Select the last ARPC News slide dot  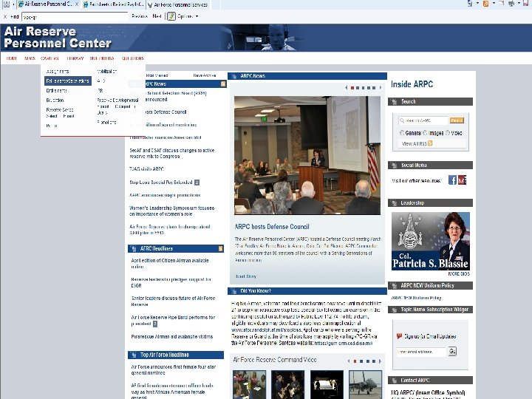(x=374, y=88)
